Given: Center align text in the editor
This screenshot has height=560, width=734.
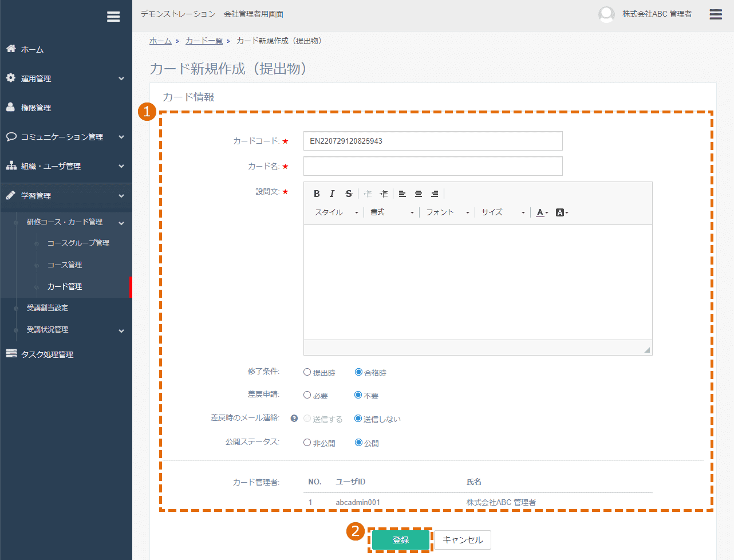Looking at the screenshot, I should 419,194.
